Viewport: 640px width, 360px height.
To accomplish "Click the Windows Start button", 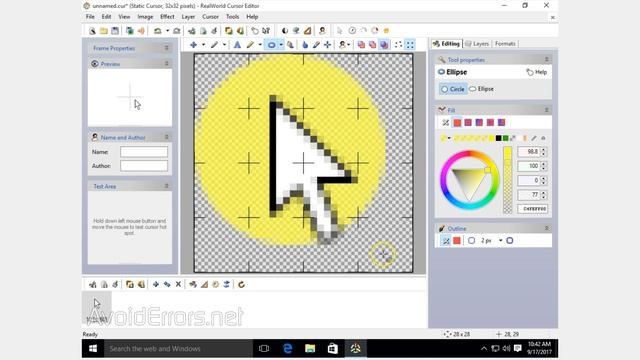I will coord(93,349).
